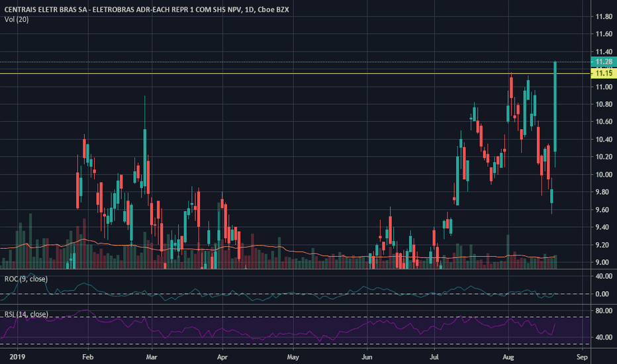Click the May label on time axis
617x364 pixels.
click(x=293, y=357)
